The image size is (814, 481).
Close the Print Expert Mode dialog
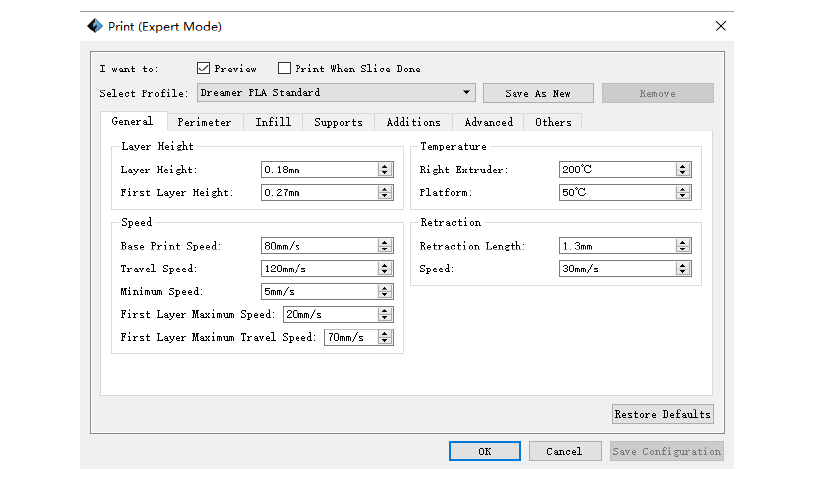[x=721, y=26]
